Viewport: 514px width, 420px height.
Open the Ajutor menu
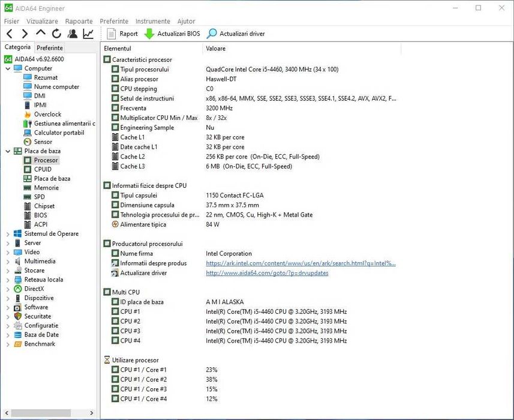pyautogui.click(x=186, y=22)
